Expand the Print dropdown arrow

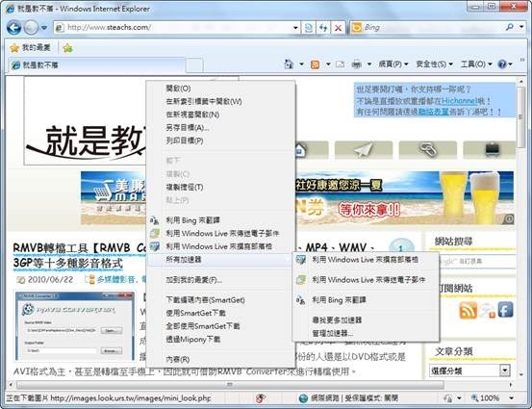[x=369, y=64]
